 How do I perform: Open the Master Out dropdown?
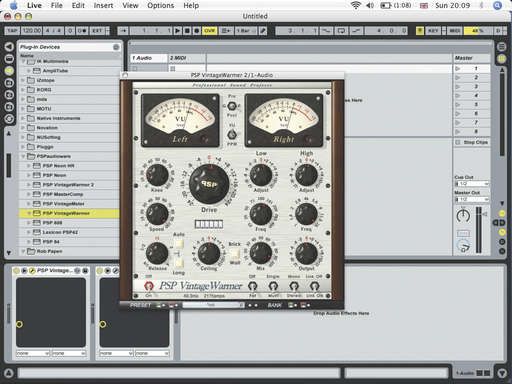click(x=472, y=199)
